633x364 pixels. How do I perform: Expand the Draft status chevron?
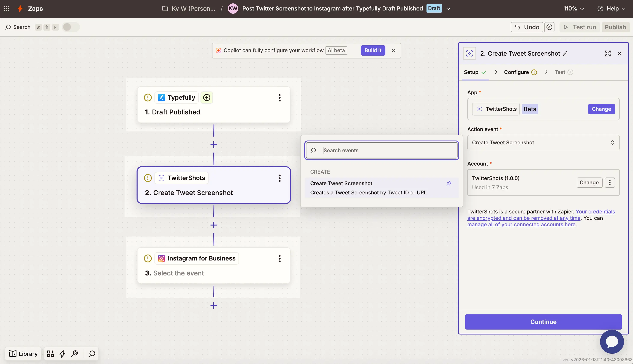click(448, 8)
